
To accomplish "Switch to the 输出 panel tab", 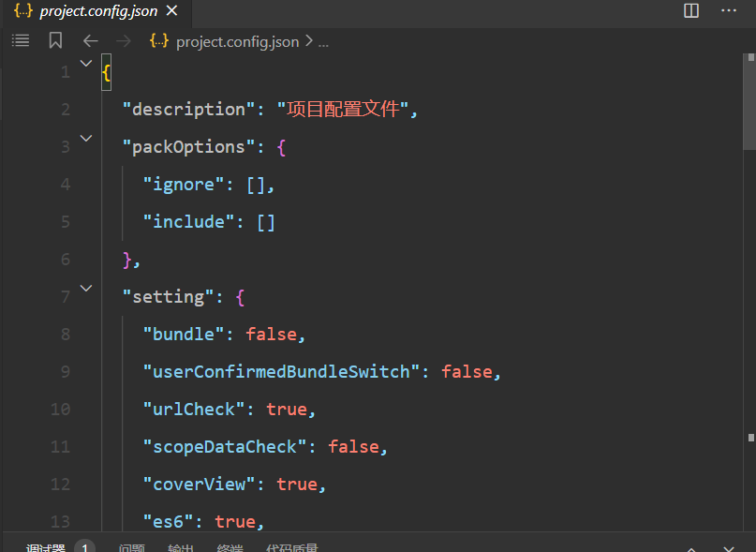I will click(181, 547).
